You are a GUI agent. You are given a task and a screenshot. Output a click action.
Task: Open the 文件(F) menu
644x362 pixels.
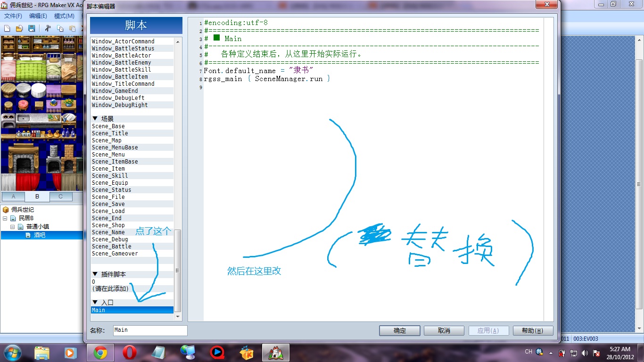pyautogui.click(x=13, y=16)
